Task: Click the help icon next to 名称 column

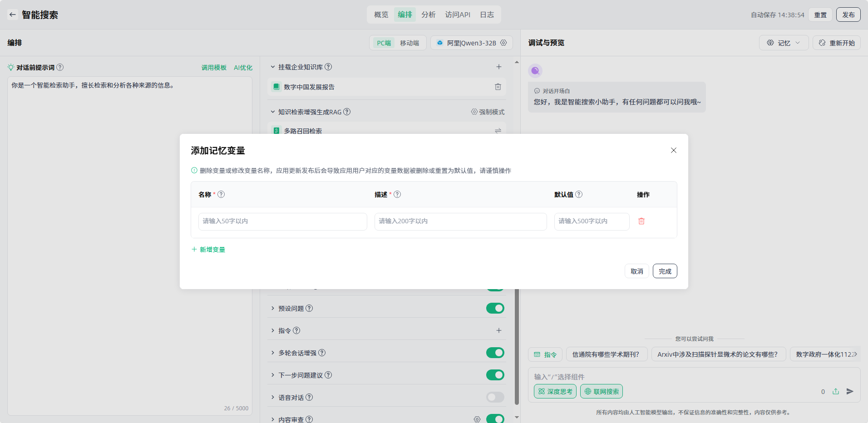Action: tap(221, 194)
